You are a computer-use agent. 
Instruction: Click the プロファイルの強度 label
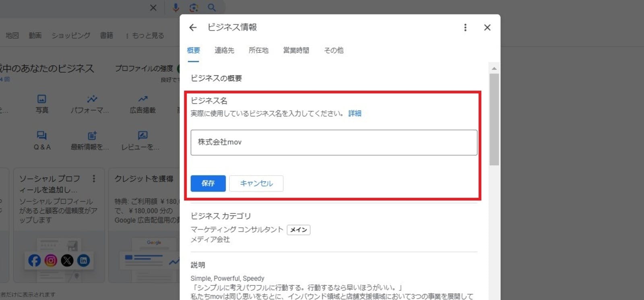[x=144, y=68]
